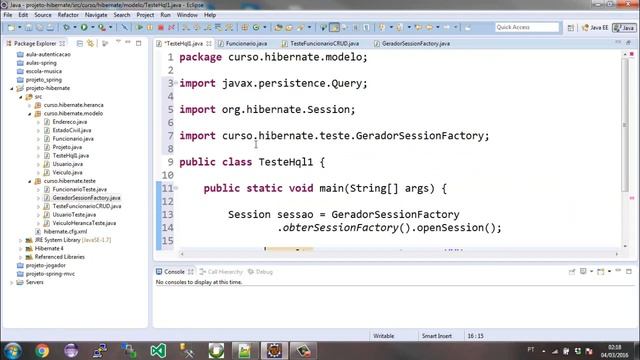Open Chrome from the Windows taskbar

pos(42,351)
